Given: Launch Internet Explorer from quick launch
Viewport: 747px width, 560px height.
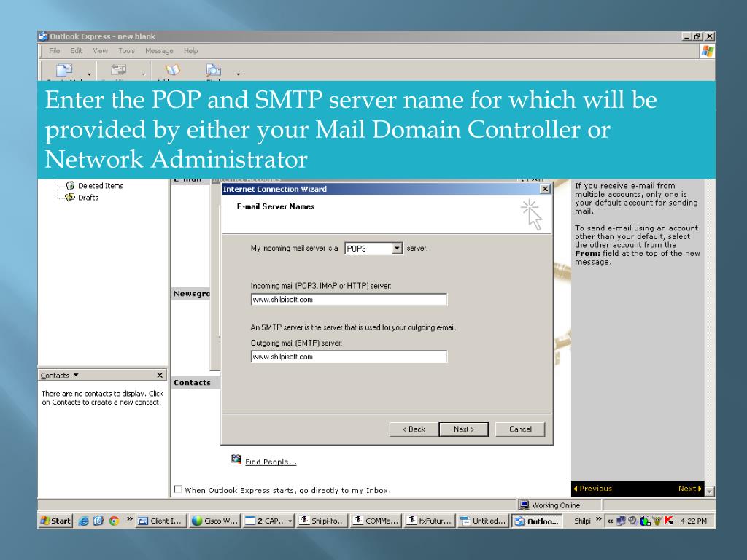Looking at the screenshot, I should point(83,521).
